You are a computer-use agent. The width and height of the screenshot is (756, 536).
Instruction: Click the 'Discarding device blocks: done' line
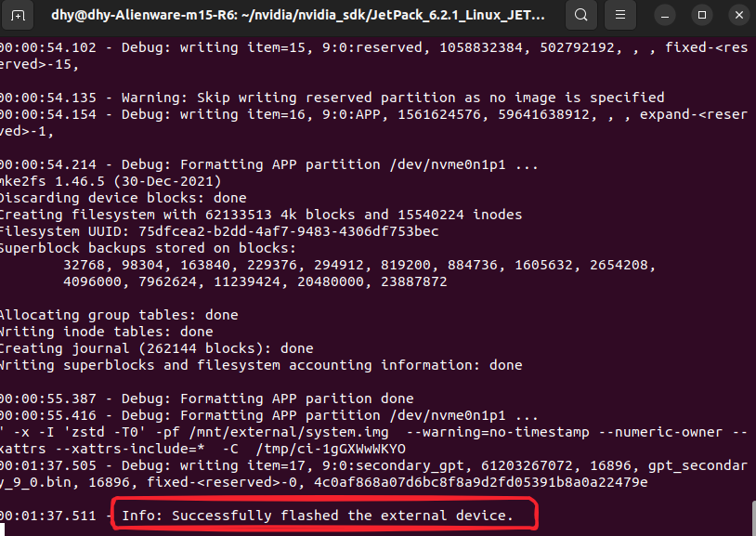point(123,198)
